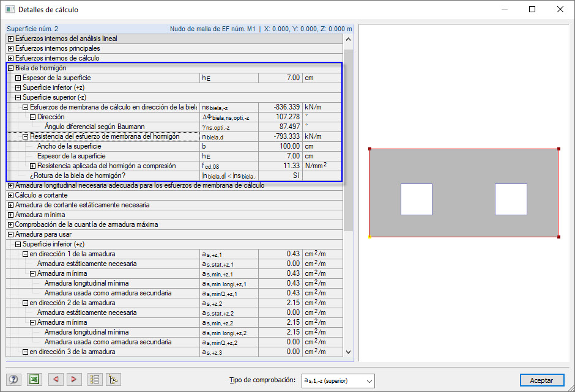Viewport: 575px width, 392px height.
Task: Click the Sí result cell
Action: [x=280, y=176]
